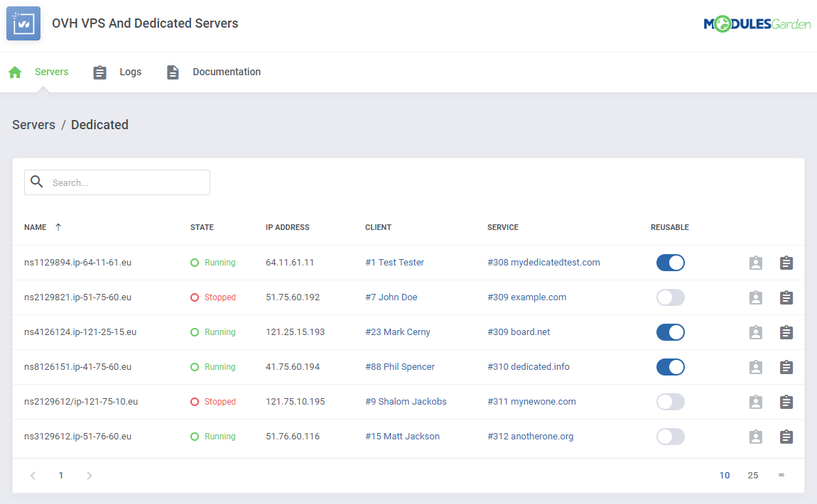817x504 pixels.
Task: Click the Logs clipboard icon
Action: click(99, 72)
